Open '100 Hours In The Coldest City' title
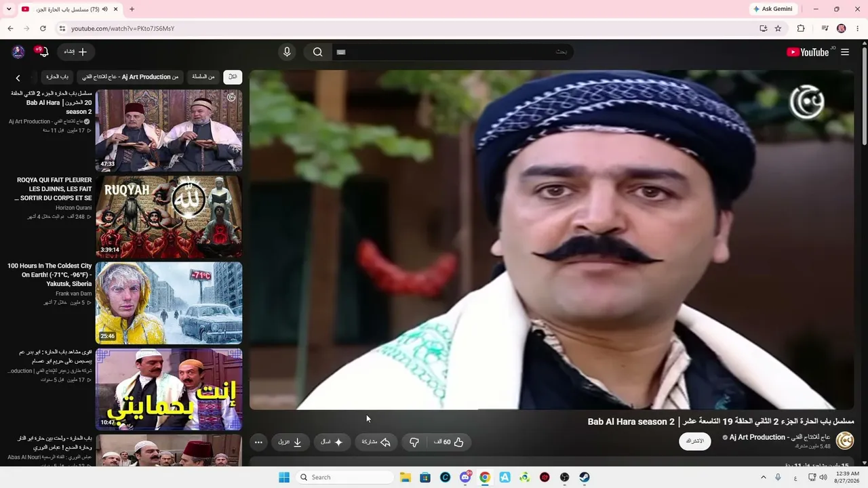 50,275
